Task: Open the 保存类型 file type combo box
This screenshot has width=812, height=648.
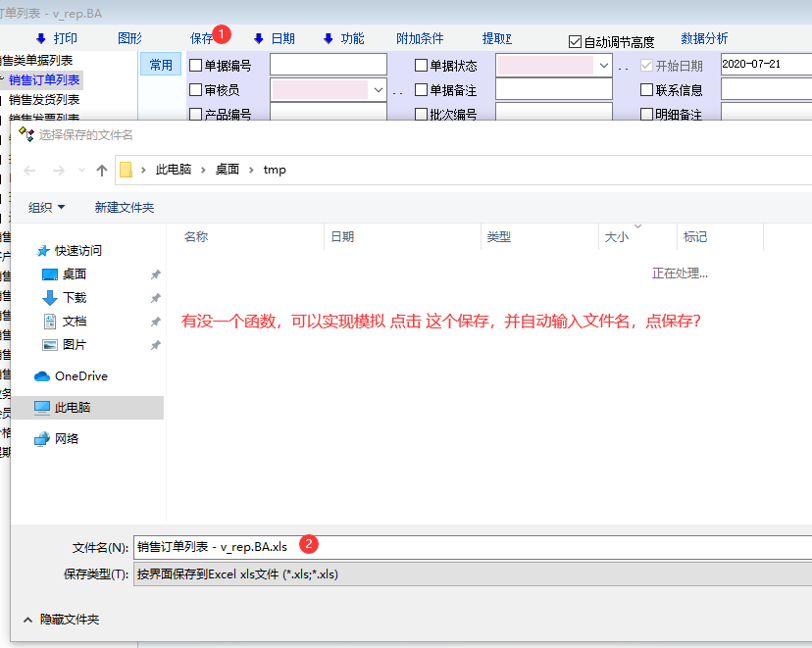Action: (471, 574)
